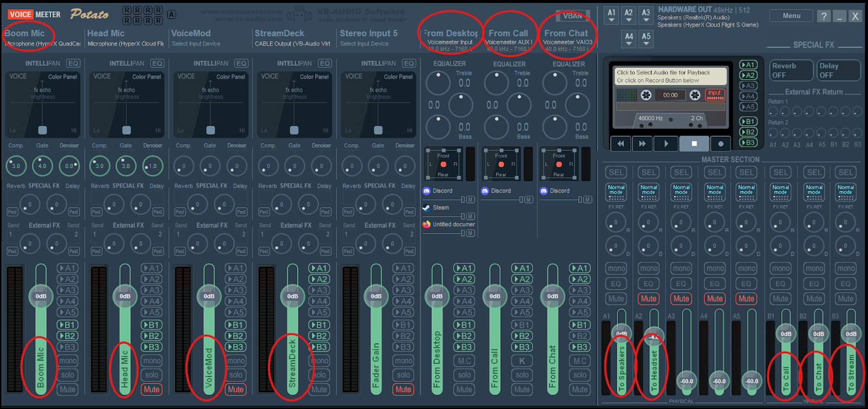Open the A3 hardware out device dropdown
This screenshot has width=868, height=409.
(x=646, y=15)
